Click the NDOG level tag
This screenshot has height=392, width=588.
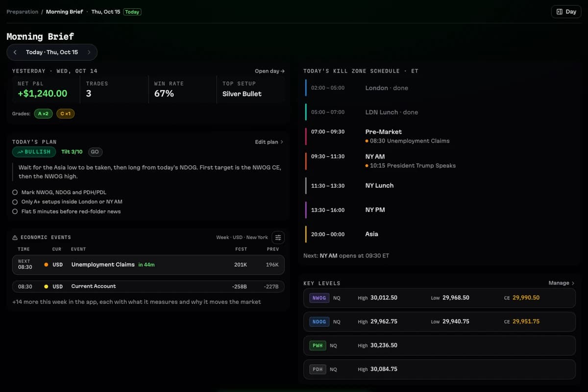[319, 322]
